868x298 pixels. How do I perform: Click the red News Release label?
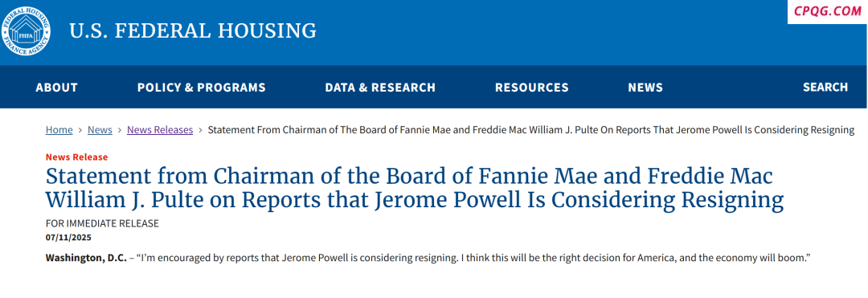click(x=77, y=157)
